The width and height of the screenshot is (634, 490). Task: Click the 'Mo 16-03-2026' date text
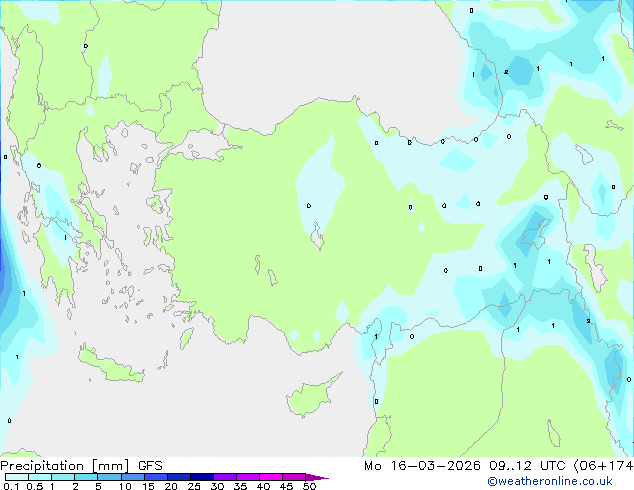click(x=422, y=466)
